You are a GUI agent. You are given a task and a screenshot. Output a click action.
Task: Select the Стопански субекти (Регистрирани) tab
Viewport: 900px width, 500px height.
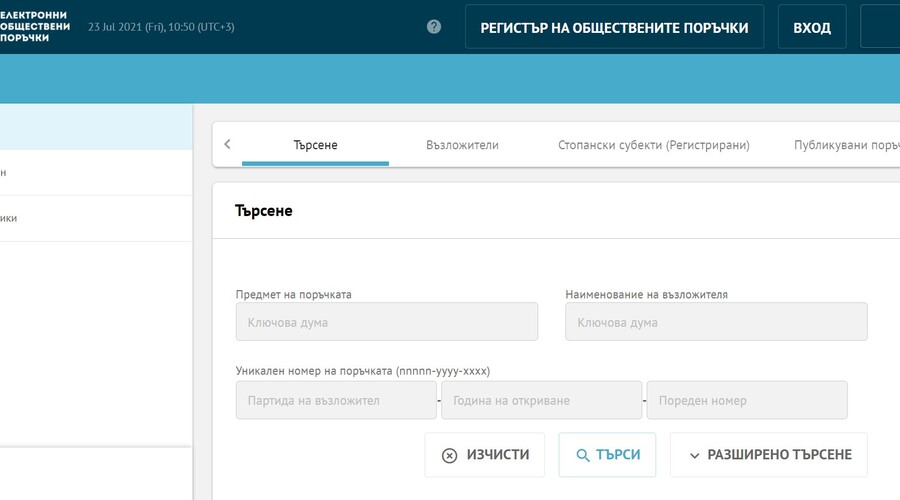coord(653,145)
